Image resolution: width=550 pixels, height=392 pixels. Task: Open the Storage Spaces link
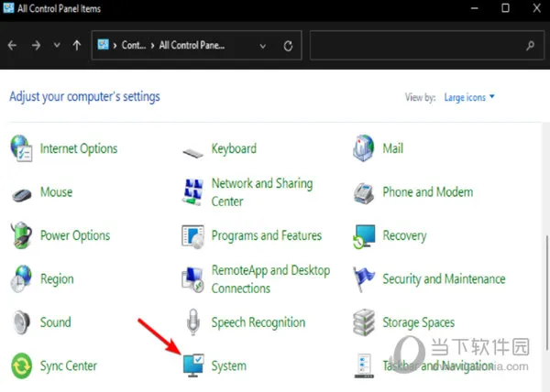(x=419, y=322)
